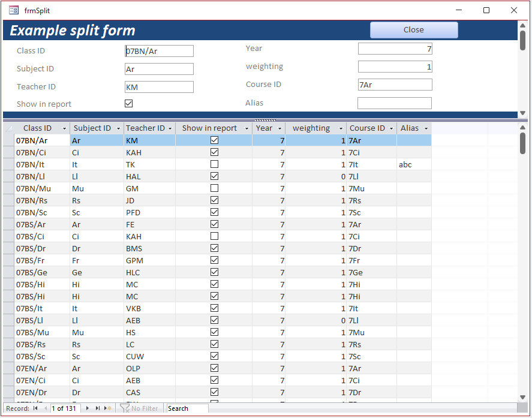Click the Class ID text field
532x418 pixels.
(159, 51)
